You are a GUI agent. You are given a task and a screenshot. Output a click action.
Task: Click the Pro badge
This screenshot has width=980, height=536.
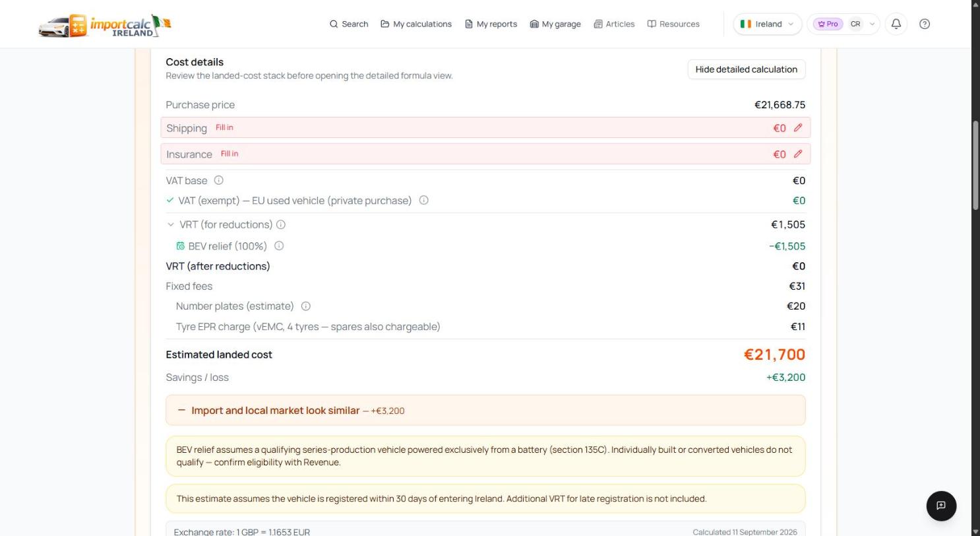pyautogui.click(x=828, y=24)
